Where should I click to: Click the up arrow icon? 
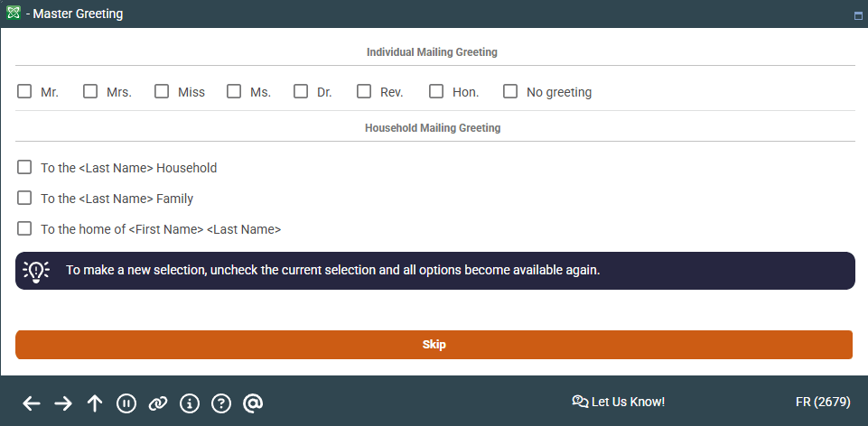95,403
